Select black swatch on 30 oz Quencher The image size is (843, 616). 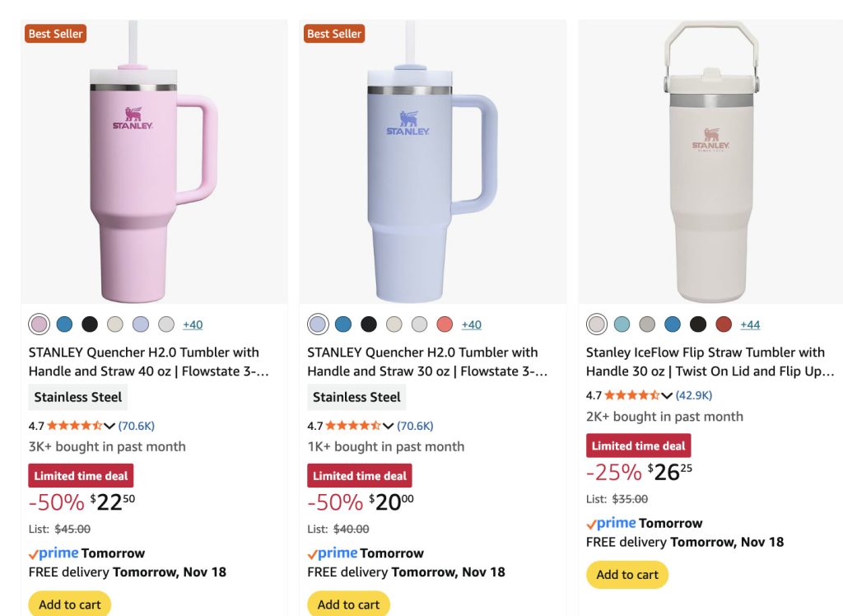(x=369, y=324)
